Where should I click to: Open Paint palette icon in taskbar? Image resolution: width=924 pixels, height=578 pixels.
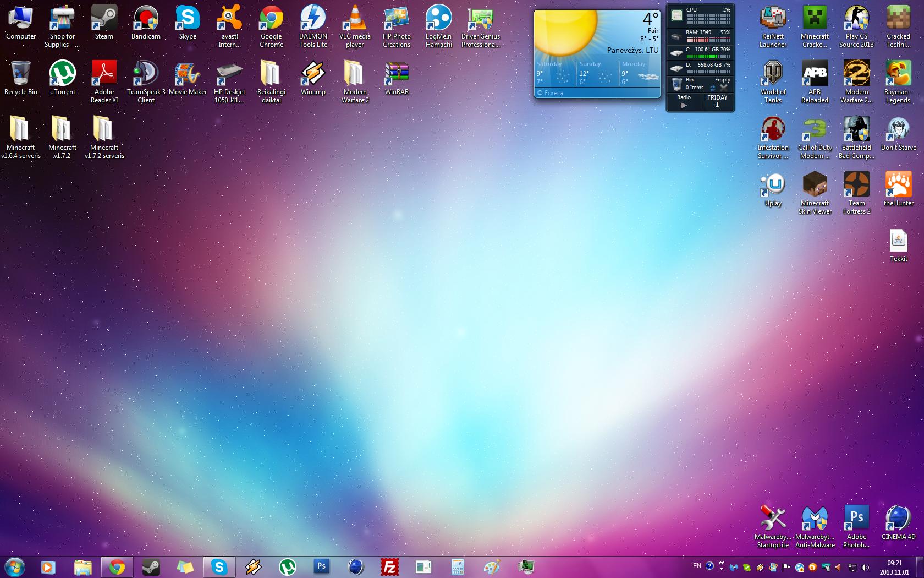pos(492,566)
